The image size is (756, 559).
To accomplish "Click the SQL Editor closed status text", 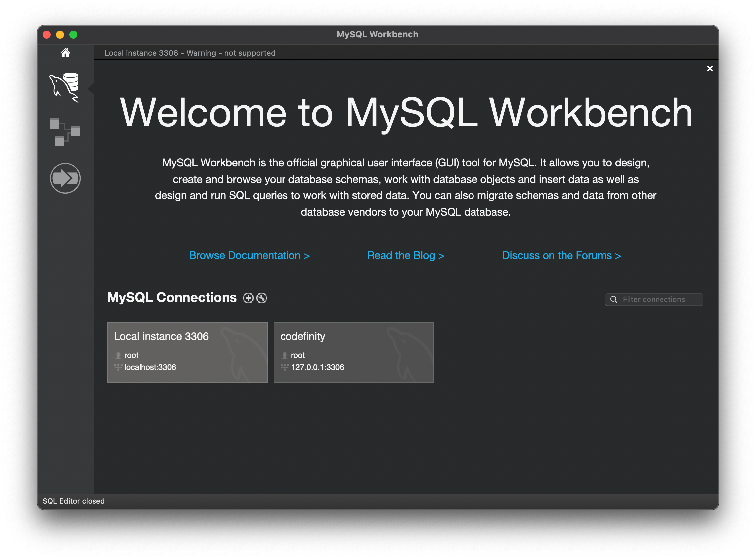I will point(74,501).
